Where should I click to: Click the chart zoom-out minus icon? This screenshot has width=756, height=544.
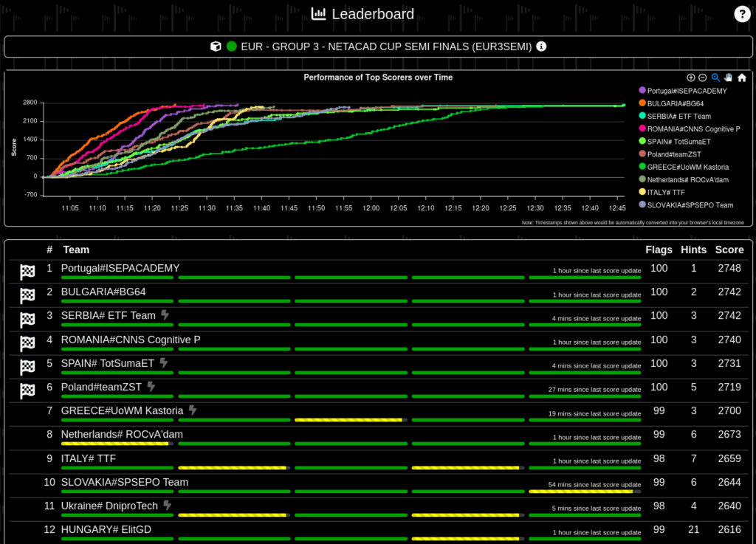pyautogui.click(x=702, y=78)
